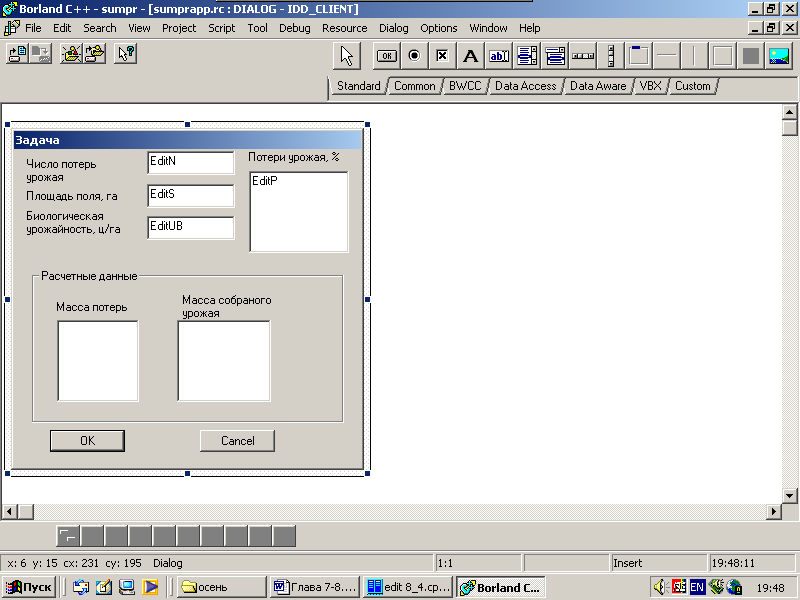Switch to the Custom palette tab
The image size is (800, 600).
693,86
